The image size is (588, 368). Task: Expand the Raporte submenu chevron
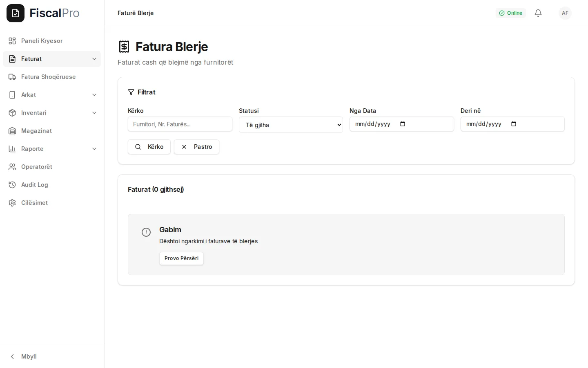[94, 149]
